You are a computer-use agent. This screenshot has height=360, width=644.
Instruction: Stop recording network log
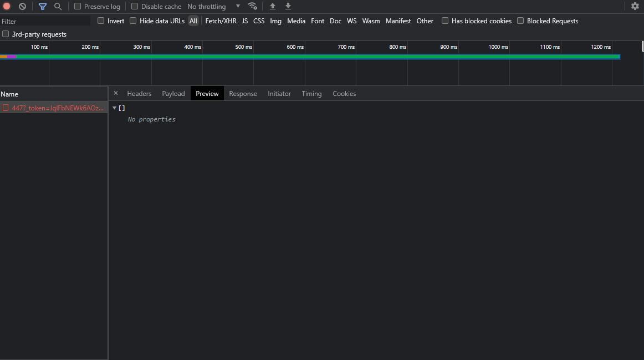(x=7, y=6)
